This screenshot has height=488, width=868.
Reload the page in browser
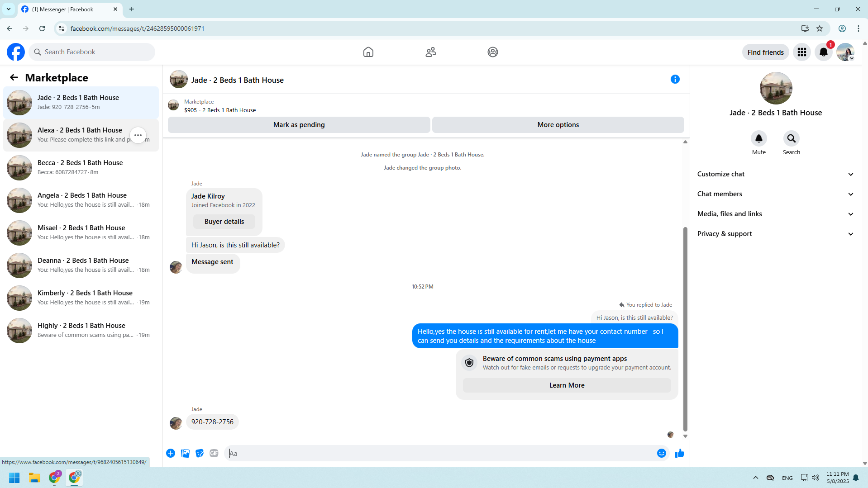pyautogui.click(x=42, y=28)
